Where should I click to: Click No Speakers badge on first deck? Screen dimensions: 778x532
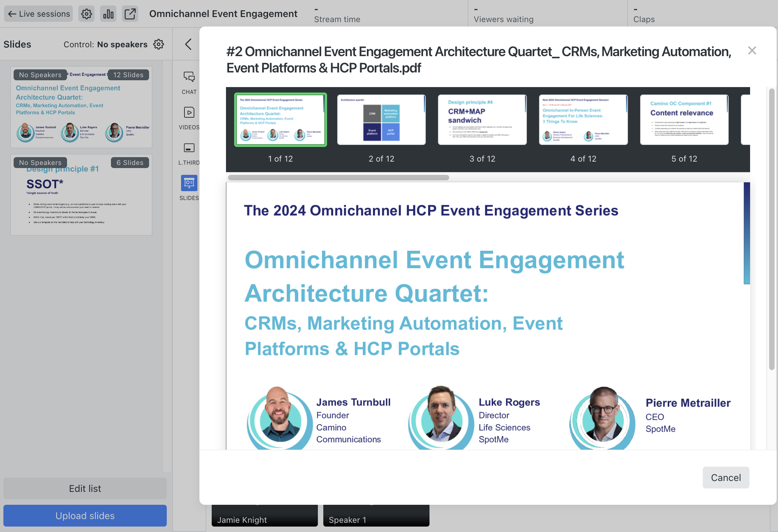(40, 75)
